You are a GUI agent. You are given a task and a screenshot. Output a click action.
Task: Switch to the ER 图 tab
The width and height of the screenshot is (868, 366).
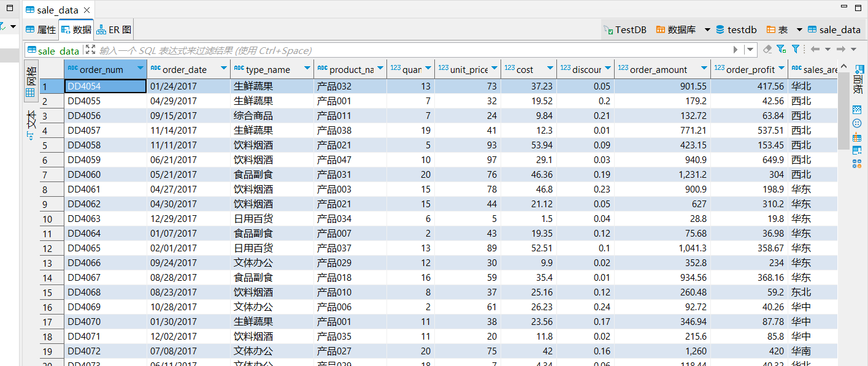click(114, 29)
